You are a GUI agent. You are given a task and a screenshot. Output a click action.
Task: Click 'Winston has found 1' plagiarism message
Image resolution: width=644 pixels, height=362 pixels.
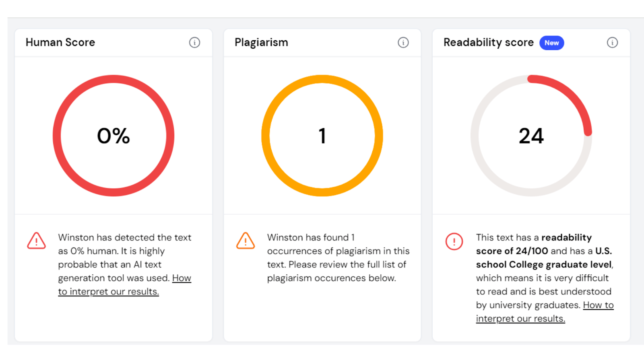click(x=311, y=237)
